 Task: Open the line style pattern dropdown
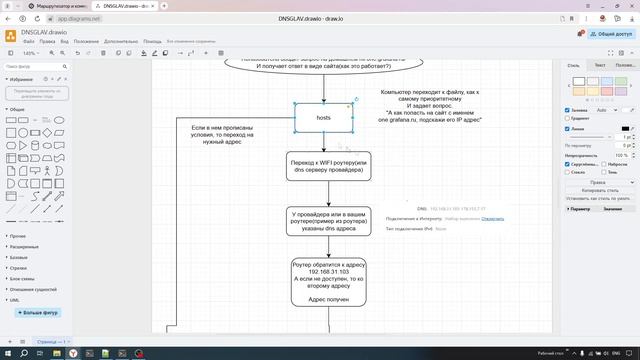(x=589, y=137)
